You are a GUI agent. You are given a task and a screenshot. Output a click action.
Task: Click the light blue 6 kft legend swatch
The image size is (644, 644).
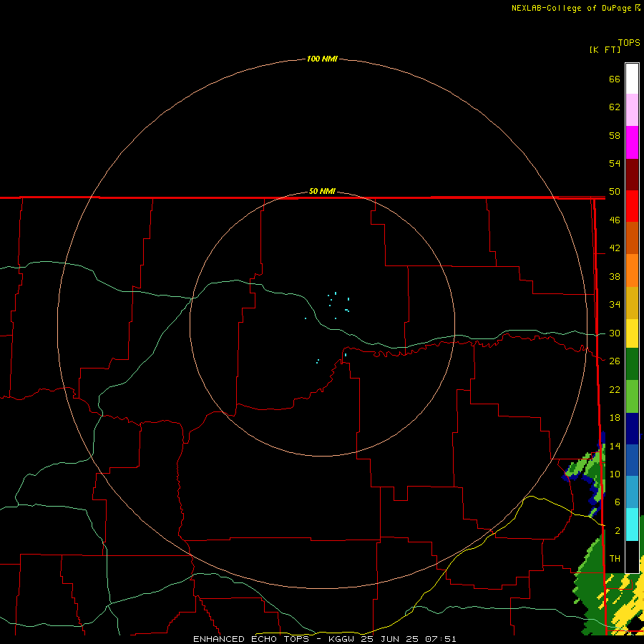coord(632,492)
